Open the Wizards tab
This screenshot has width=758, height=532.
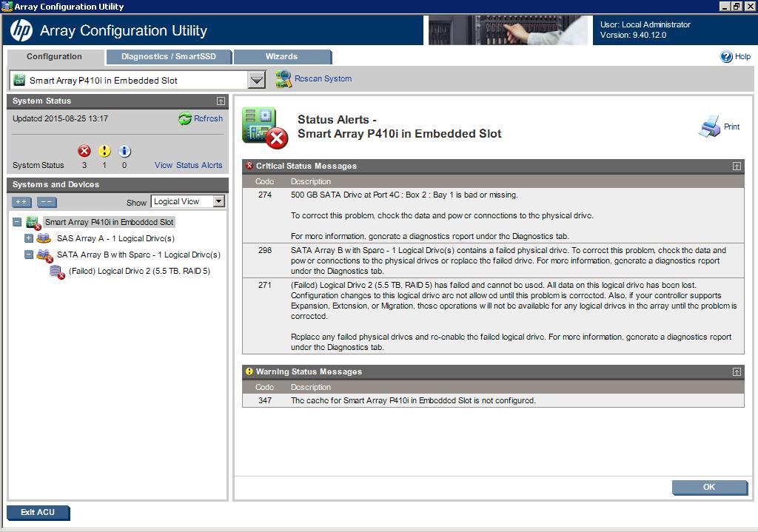[281, 57]
